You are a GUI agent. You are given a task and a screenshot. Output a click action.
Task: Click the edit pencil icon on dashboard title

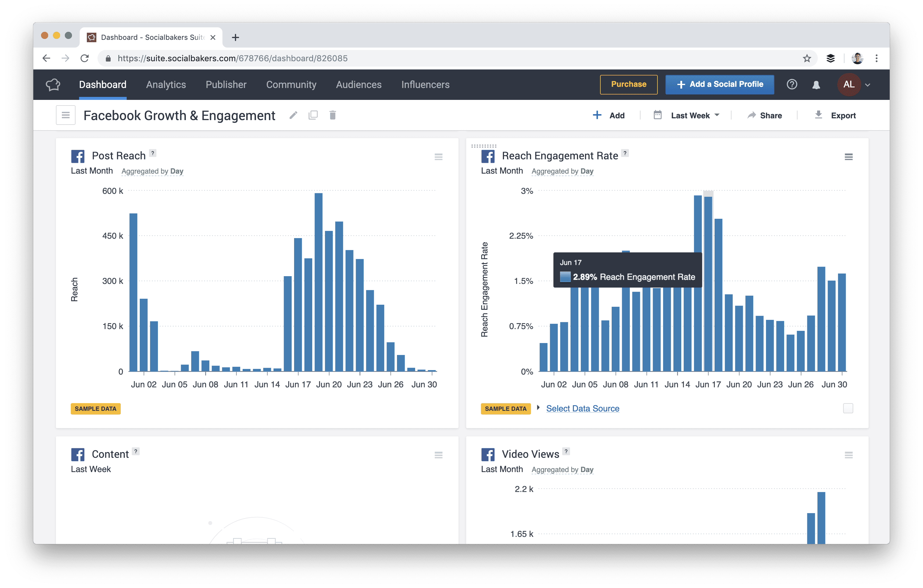click(x=293, y=116)
